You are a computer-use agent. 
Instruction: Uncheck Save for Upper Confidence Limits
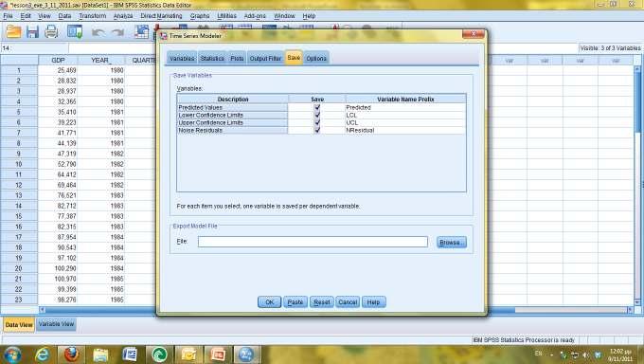pos(316,122)
